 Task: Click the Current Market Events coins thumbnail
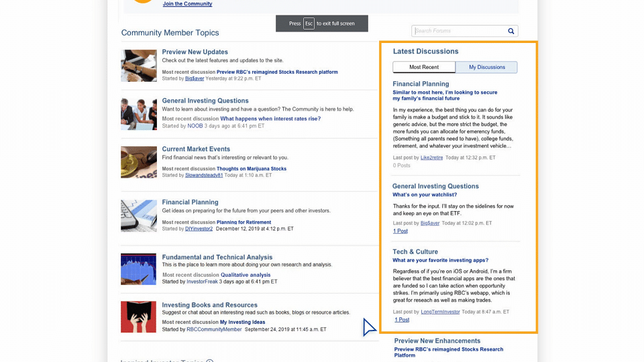click(x=138, y=162)
